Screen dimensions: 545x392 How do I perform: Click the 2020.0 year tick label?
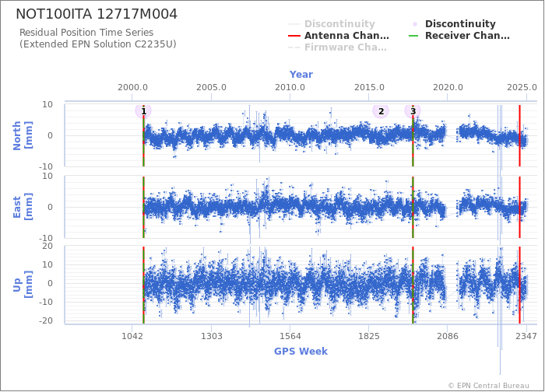click(x=448, y=87)
